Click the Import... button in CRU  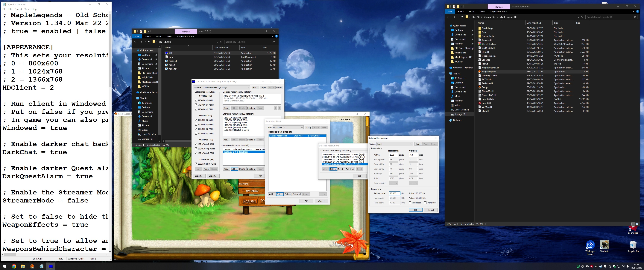click(199, 176)
